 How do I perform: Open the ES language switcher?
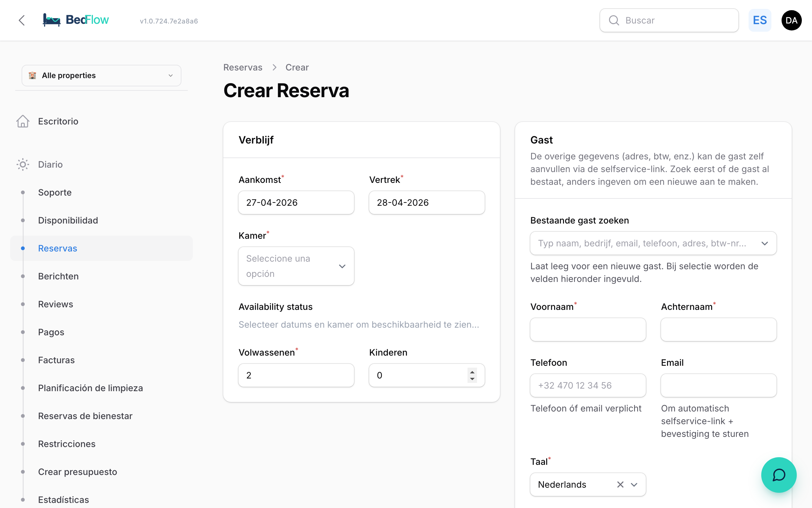pyautogui.click(x=760, y=21)
